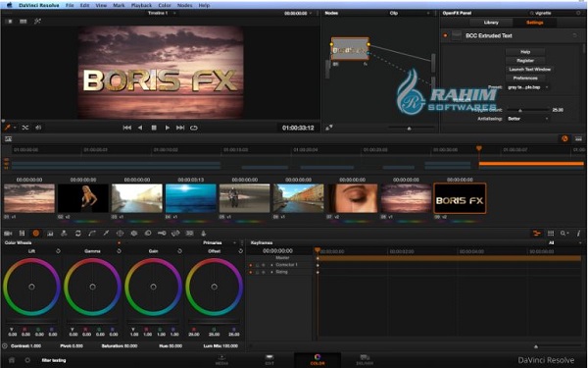
Task: Open the color match grid palette icon
Action: 23,234
